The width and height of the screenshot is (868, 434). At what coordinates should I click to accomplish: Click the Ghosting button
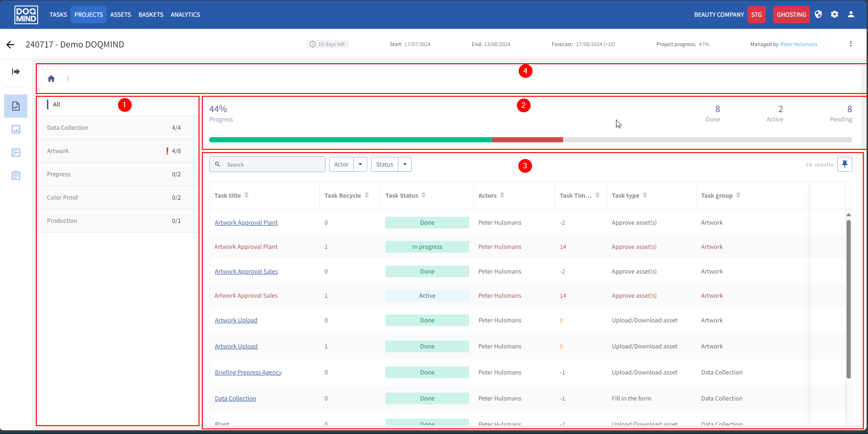[791, 15]
